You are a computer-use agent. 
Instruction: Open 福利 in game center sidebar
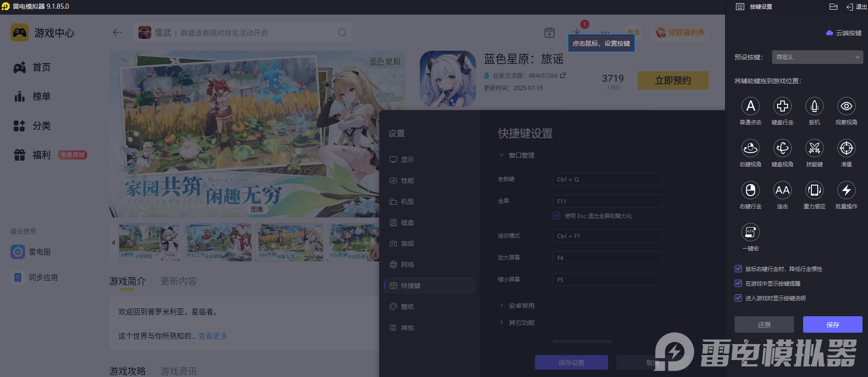tap(32, 155)
